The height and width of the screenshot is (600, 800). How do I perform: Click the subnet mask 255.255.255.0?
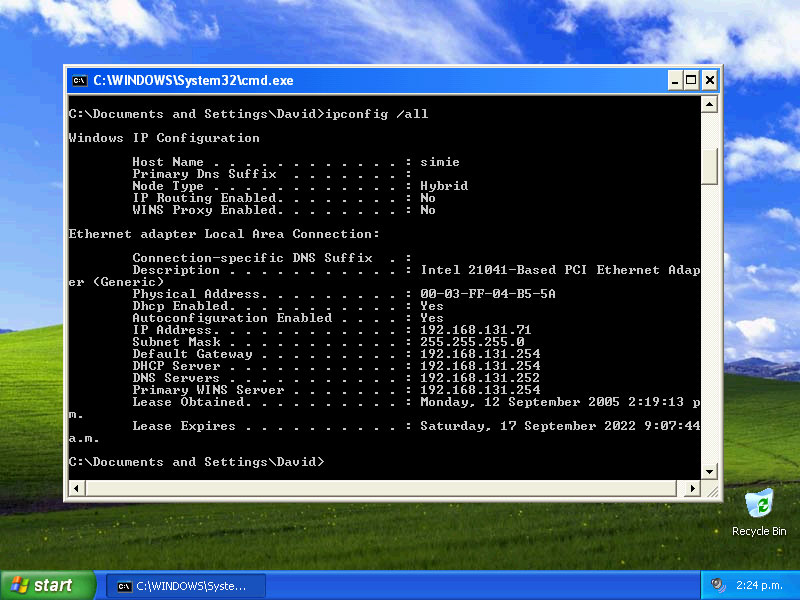[x=472, y=342]
